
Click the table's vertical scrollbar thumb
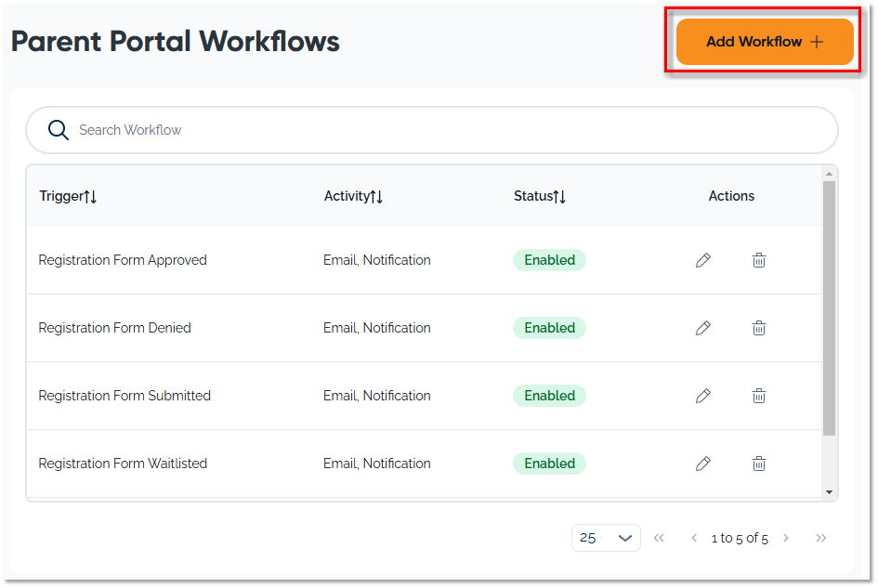click(x=830, y=308)
